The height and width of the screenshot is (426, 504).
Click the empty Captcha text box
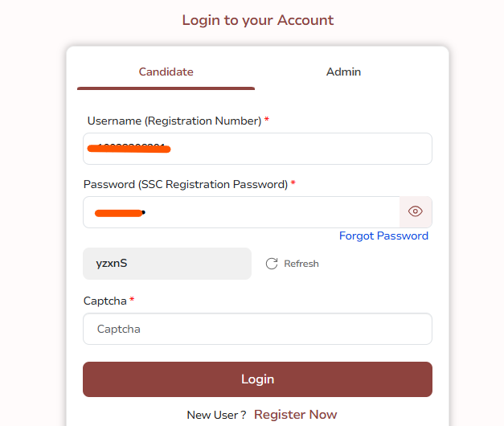coord(257,329)
